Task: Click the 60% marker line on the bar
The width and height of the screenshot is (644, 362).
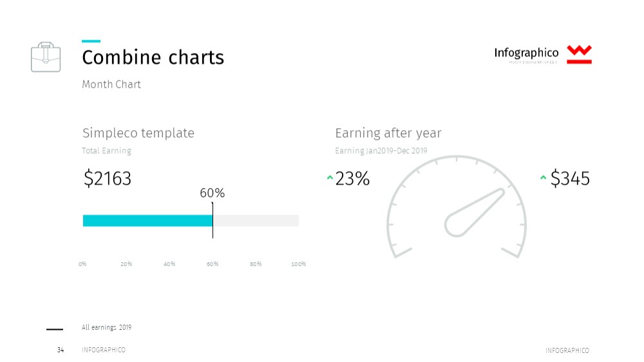Action: pyautogui.click(x=213, y=220)
